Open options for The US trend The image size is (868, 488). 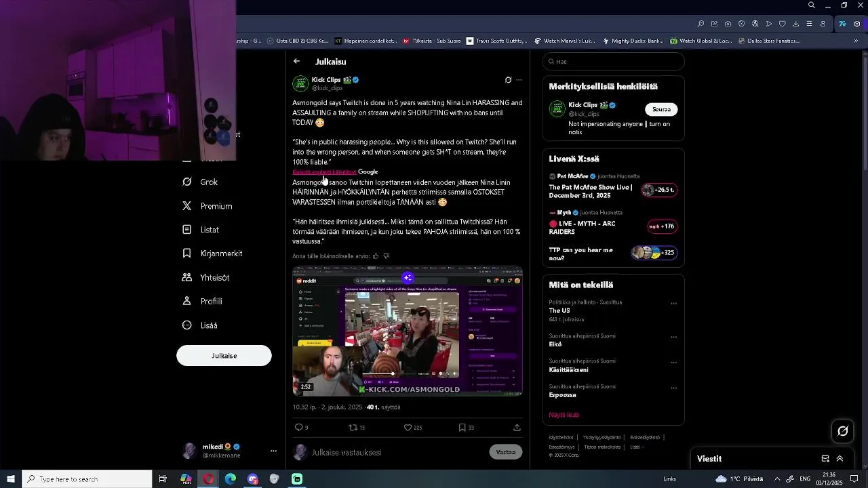click(x=673, y=304)
